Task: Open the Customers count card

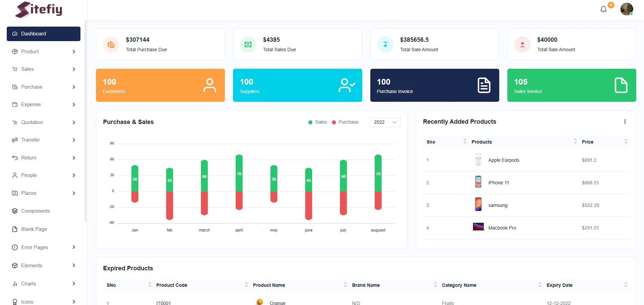Action: 160,85
